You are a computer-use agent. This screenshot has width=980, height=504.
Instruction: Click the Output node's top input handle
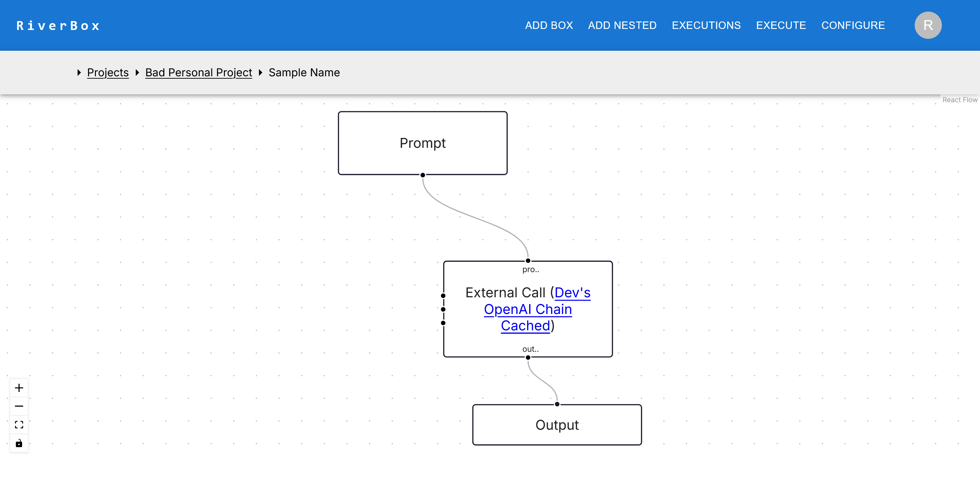tap(557, 404)
